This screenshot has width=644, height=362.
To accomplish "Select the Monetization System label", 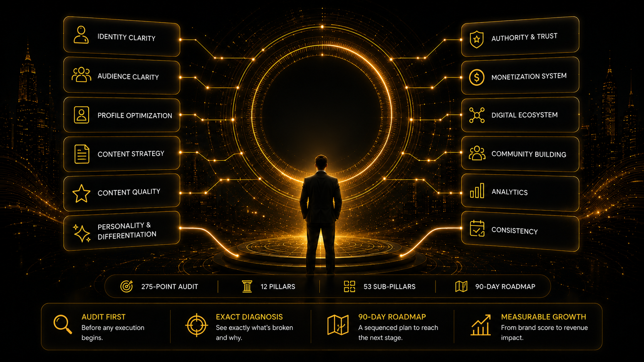I will pos(529,76).
